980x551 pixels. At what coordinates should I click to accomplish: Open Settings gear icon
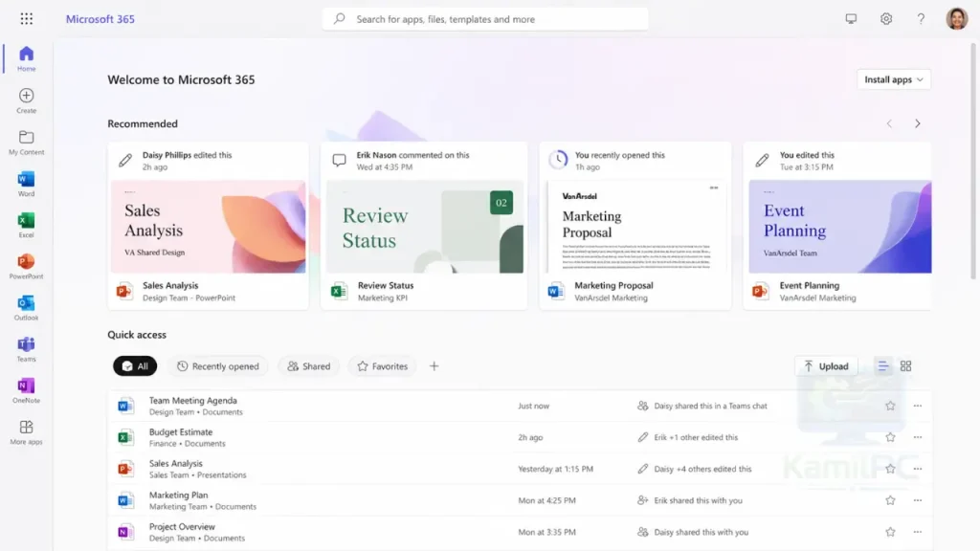point(886,19)
